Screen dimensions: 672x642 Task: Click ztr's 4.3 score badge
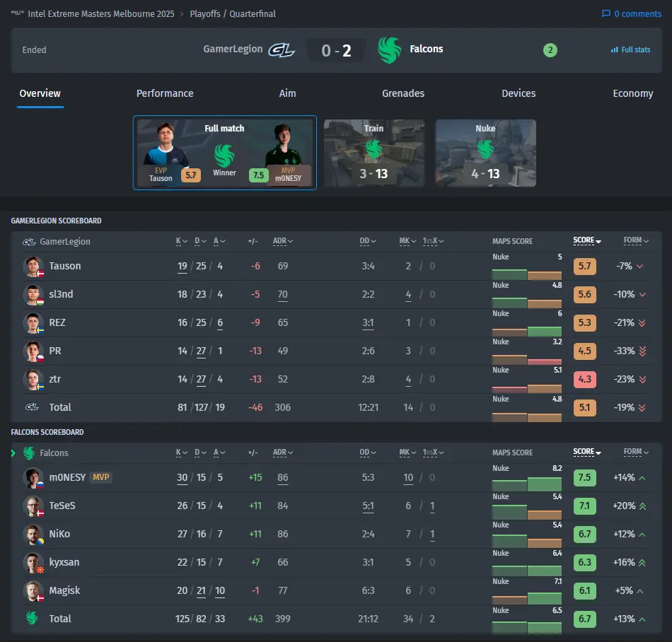(584, 379)
